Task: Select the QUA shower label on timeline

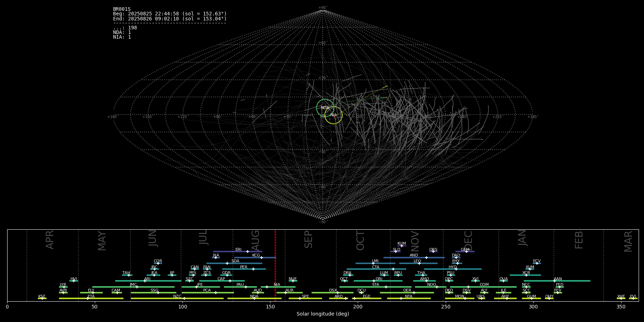Action: click(503, 279)
